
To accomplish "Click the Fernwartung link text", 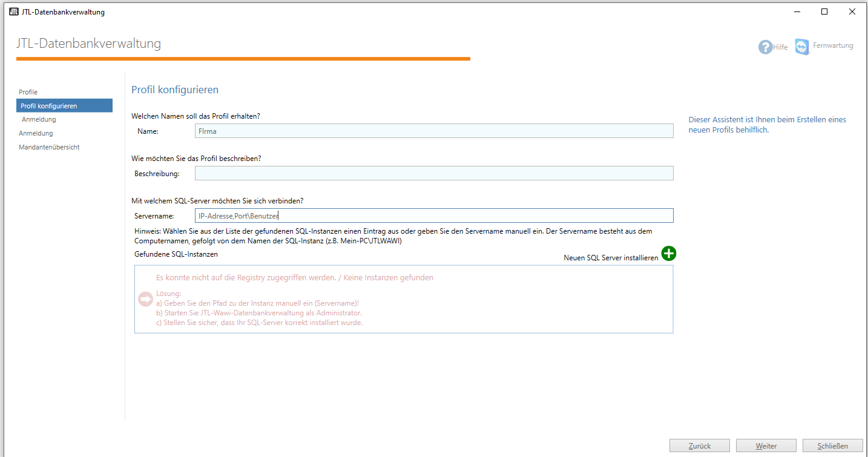I will [x=833, y=45].
